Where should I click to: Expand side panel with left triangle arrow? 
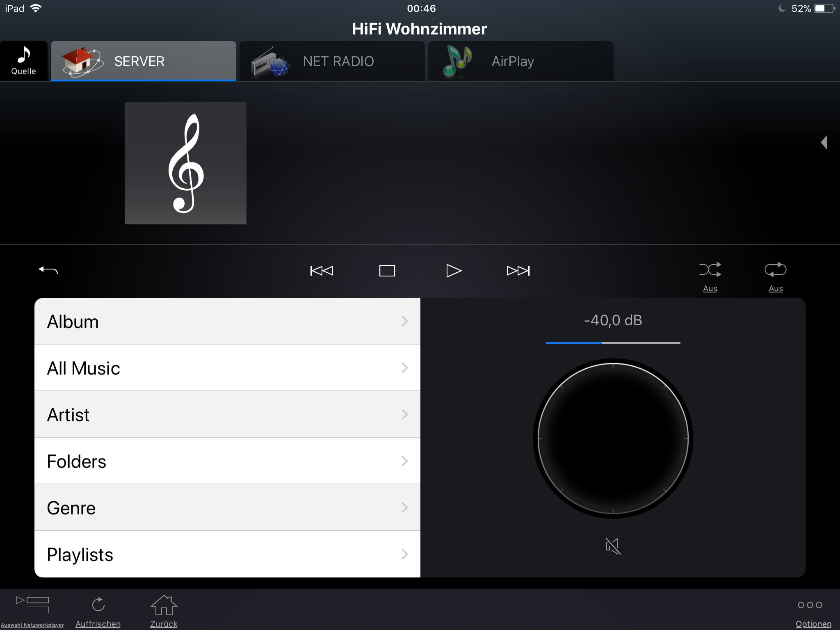[824, 142]
